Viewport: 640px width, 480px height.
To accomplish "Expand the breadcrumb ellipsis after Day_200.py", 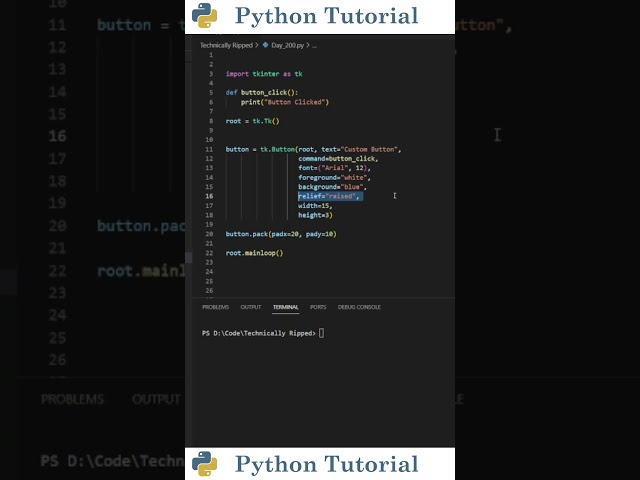I will [x=314, y=46].
